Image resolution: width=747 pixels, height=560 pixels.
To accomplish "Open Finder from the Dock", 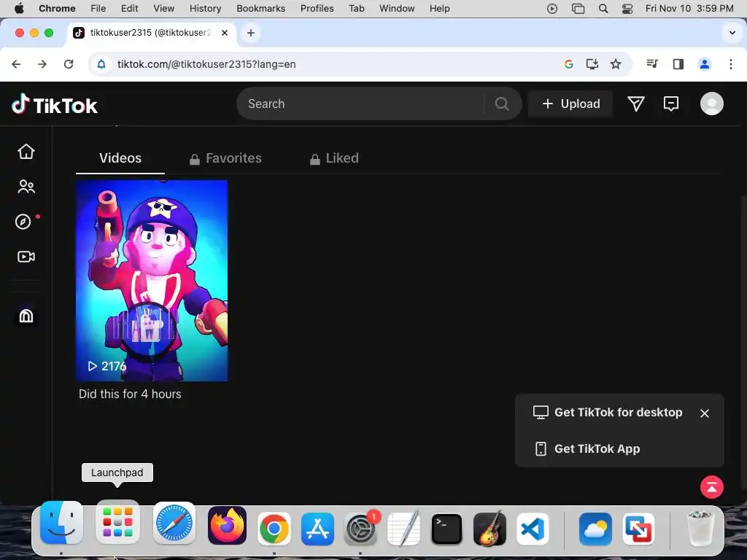I will tap(61, 523).
